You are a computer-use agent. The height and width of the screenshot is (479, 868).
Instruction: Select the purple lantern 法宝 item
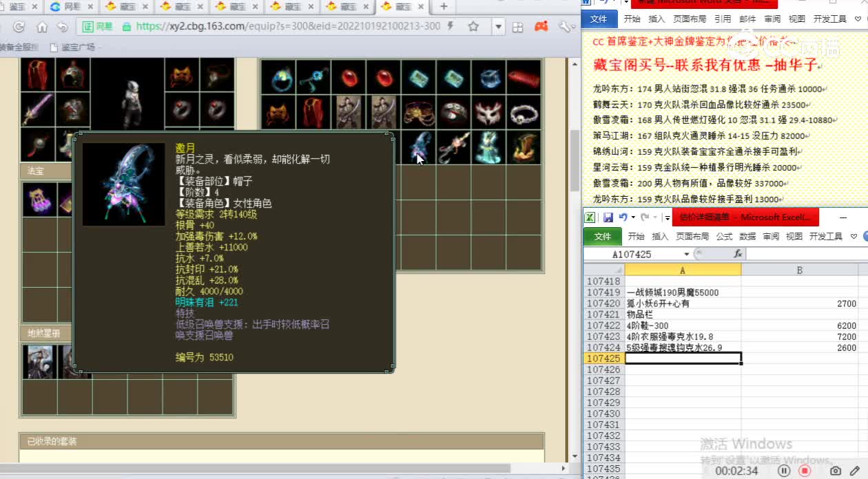(x=39, y=199)
